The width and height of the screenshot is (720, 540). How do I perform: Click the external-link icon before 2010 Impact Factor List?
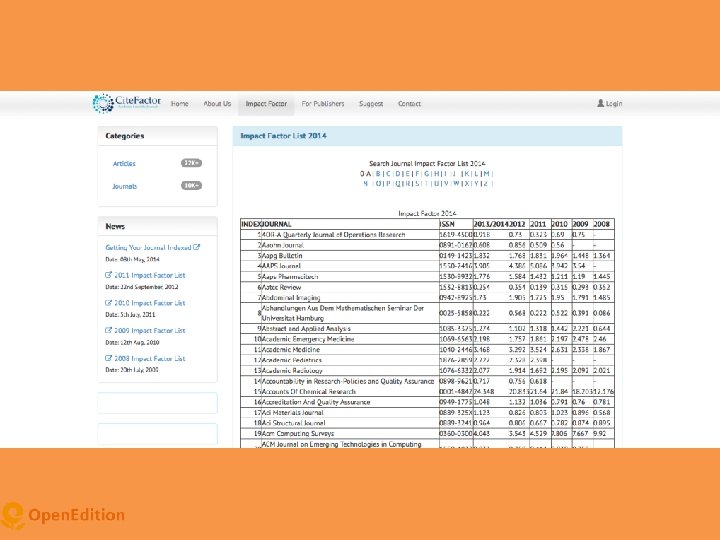(x=108, y=303)
